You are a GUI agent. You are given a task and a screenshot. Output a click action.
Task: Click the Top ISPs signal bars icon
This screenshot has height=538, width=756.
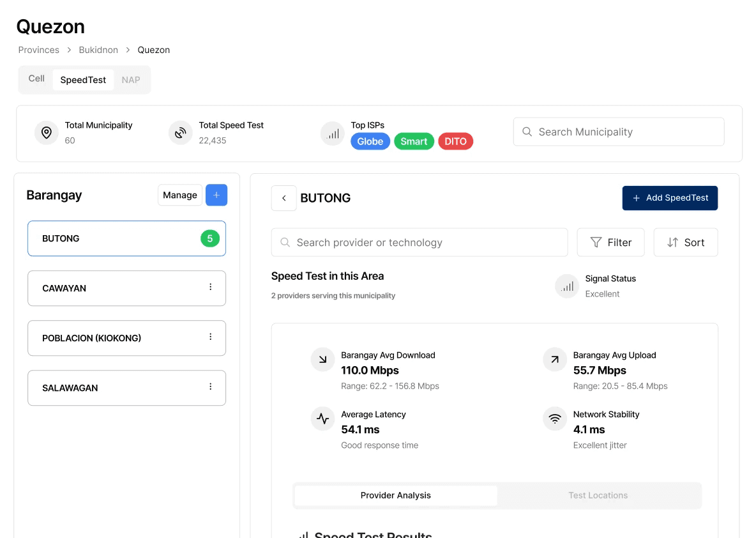point(333,134)
